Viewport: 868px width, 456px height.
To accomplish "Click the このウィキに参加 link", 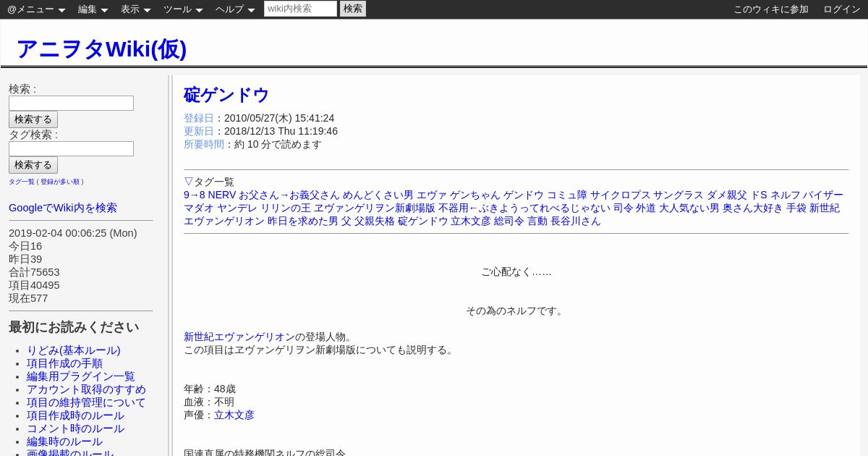I will pyautogui.click(x=771, y=9).
